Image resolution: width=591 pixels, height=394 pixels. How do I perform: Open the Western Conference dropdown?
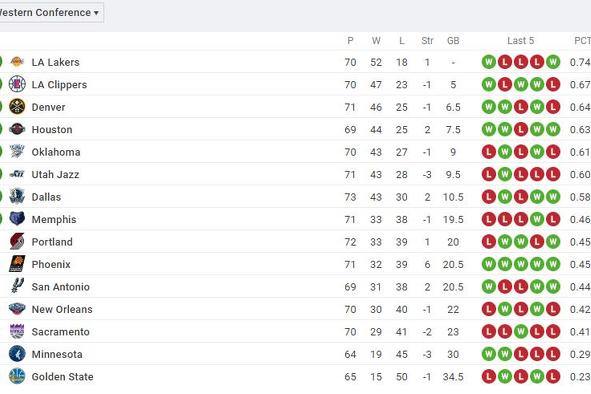coord(49,12)
